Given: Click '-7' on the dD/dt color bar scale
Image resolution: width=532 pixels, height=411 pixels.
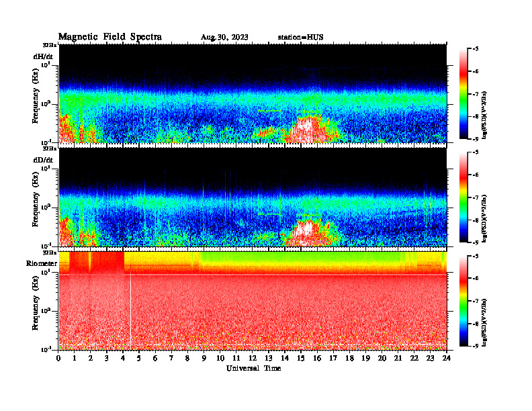Looking at the screenshot, I should point(475,197).
